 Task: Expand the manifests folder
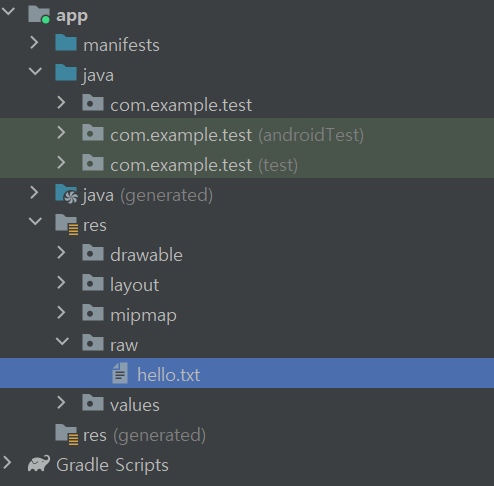pos(34,43)
